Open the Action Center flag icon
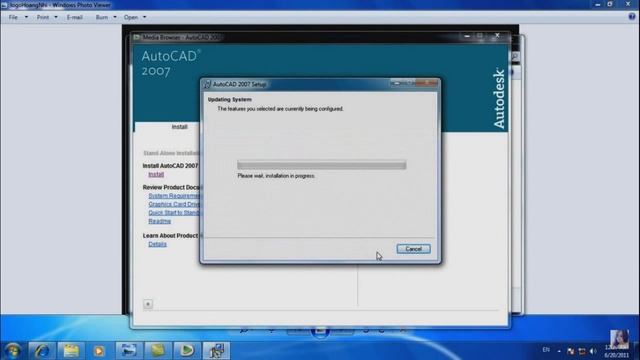The height and width of the screenshot is (360, 640). click(x=571, y=351)
